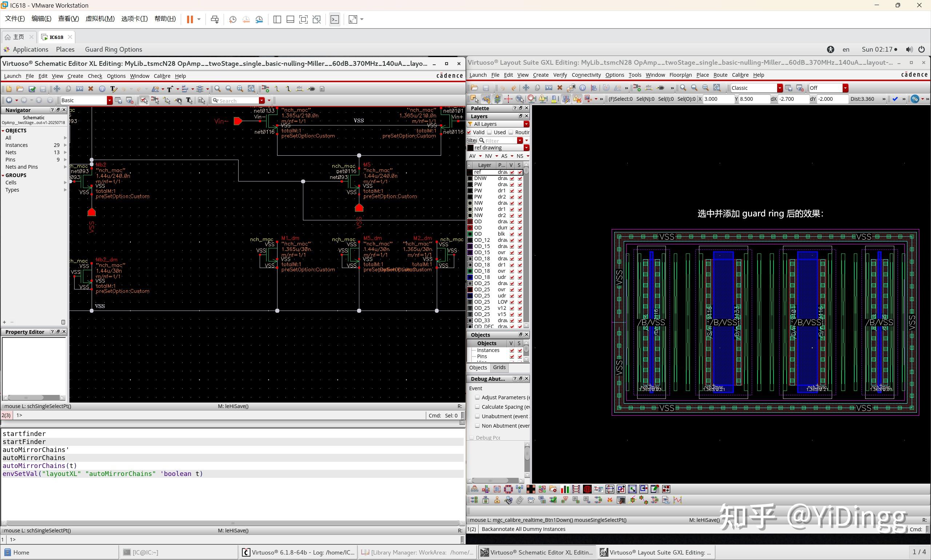Select the Fit-to-window zoom icon in layout
This screenshot has width=931, height=560.
point(717,88)
